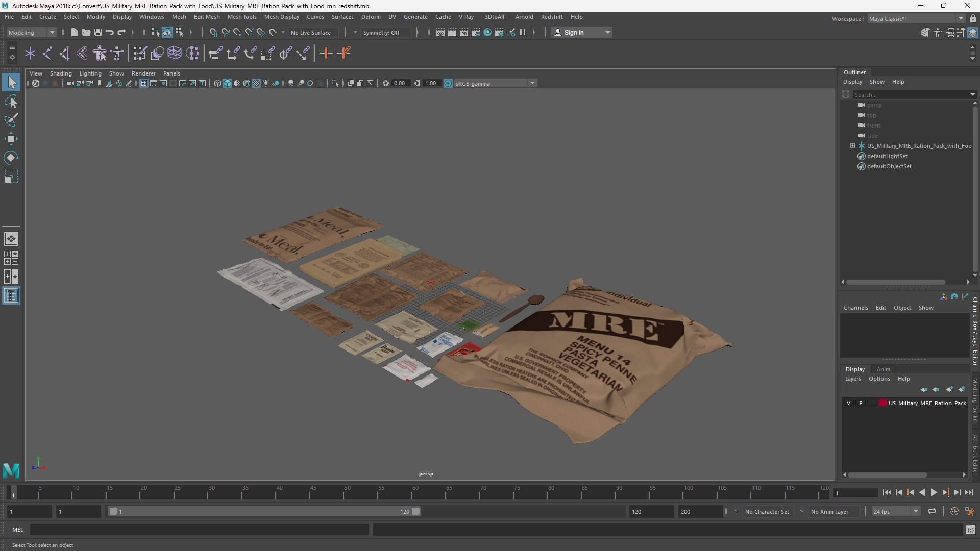The width and height of the screenshot is (980, 551).
Task: Select defaultLightSet in the Outliner
Action: coord(887,156)
